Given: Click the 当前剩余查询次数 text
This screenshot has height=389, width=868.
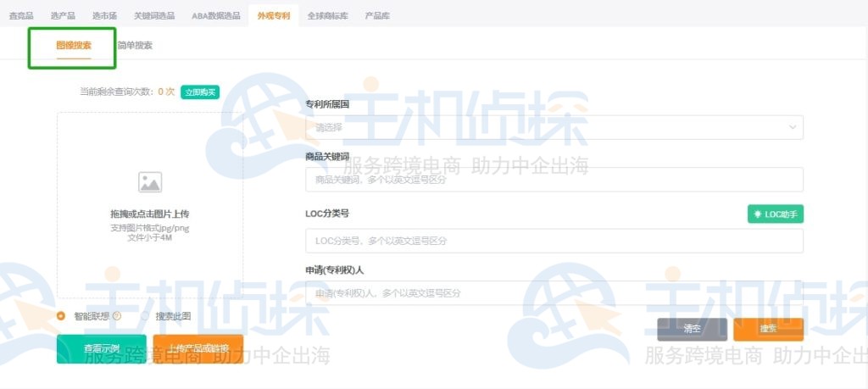Looking at the screenshot, I should [118, 92].
